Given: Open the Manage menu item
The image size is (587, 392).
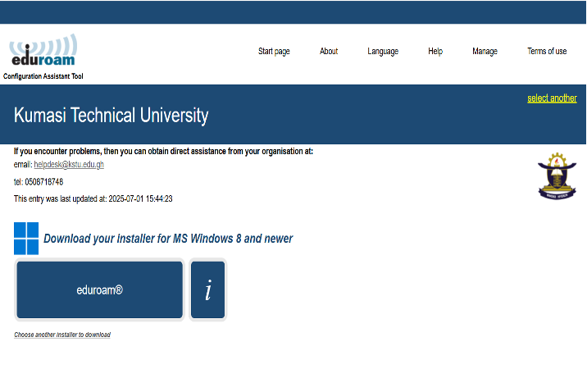Looking at the screenshot, I should tap(485, 52).
